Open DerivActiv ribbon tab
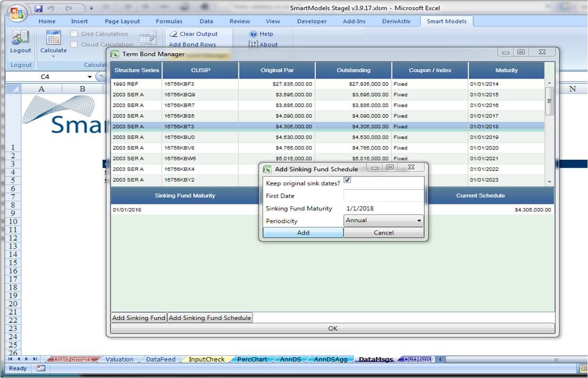Image resolution: width=588 pixels, height=378 pixels. (396, 21)
